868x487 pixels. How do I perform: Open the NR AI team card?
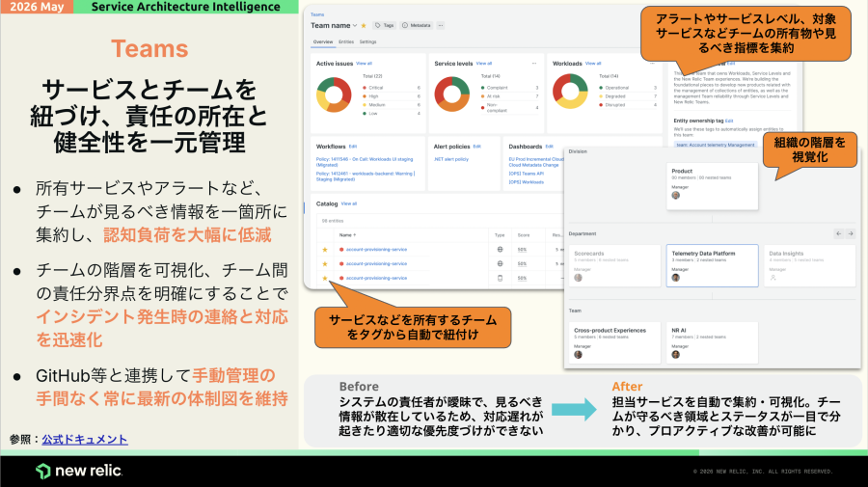coord(712,342)
